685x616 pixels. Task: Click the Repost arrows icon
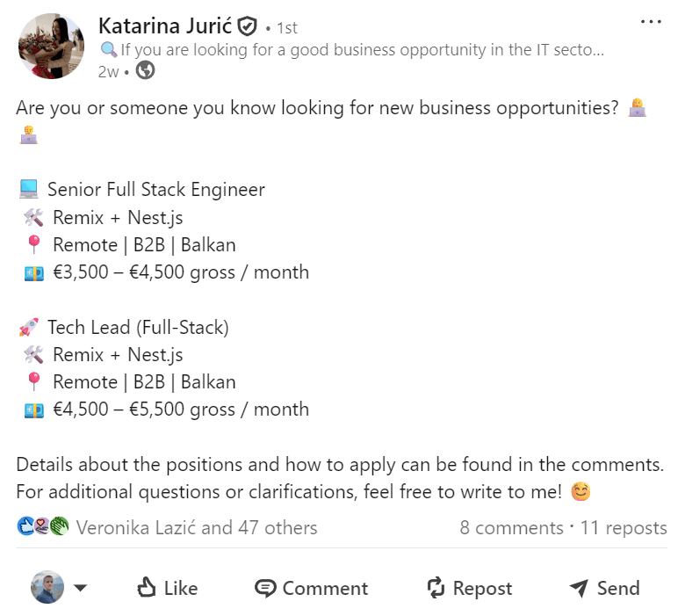pyautogui.click(x=436, y=588)
